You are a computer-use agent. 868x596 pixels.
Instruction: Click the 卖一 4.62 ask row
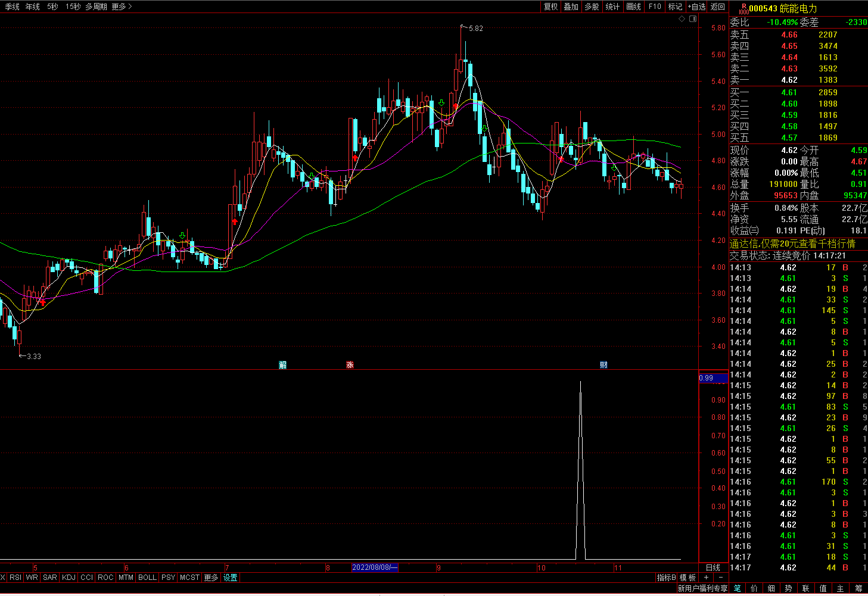[798, 80]
